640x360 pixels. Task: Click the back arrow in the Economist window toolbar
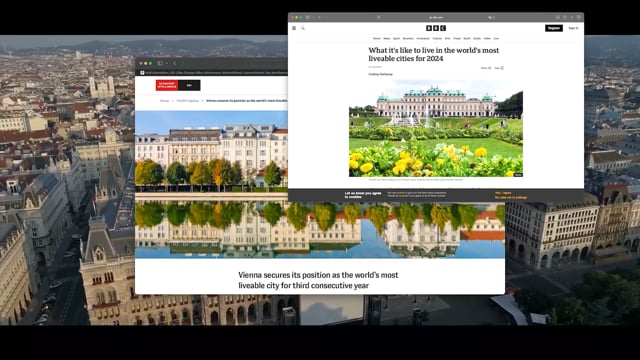[x=175, y=63]
